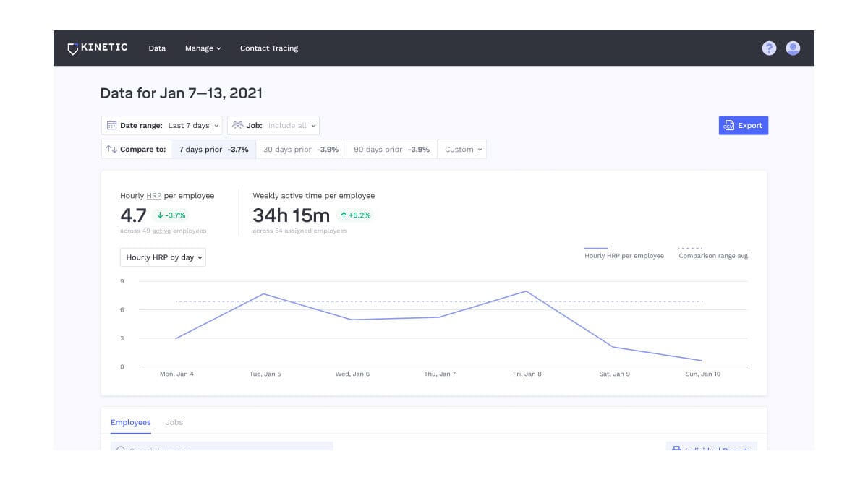Select 90 days prior comparison
Screen dimensions: 868x480
391,150
